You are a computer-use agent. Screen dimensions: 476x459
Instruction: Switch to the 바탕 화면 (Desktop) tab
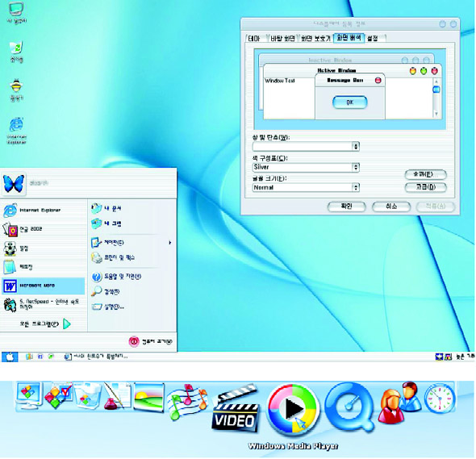pyautogui.click(x=282, y=38)
